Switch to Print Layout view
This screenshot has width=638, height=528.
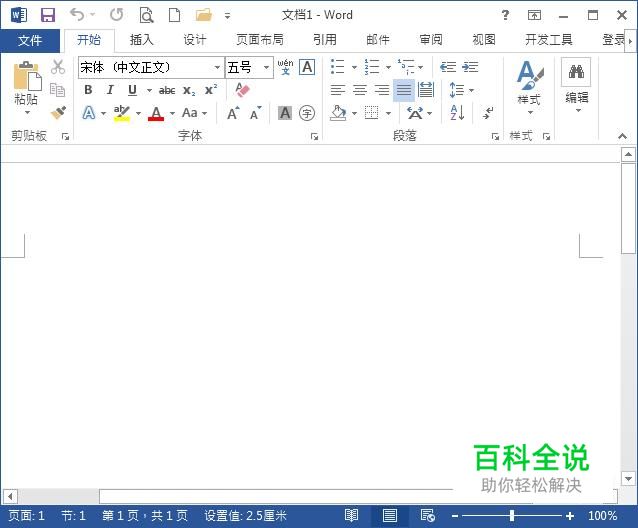[390, 516]
